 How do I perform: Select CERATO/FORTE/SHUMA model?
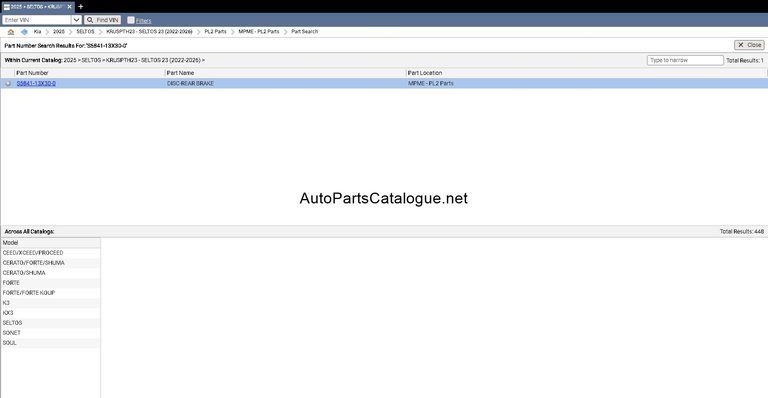click(x=50, y=263)
